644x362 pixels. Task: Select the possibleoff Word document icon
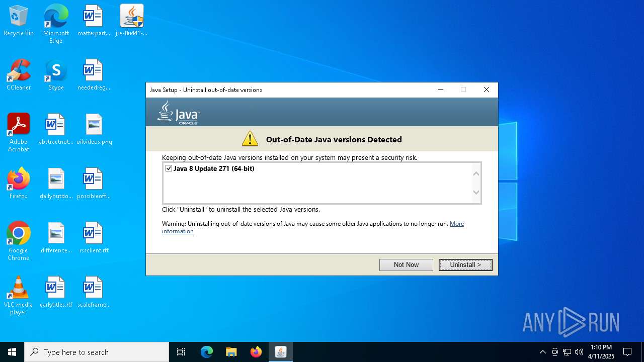93,184
